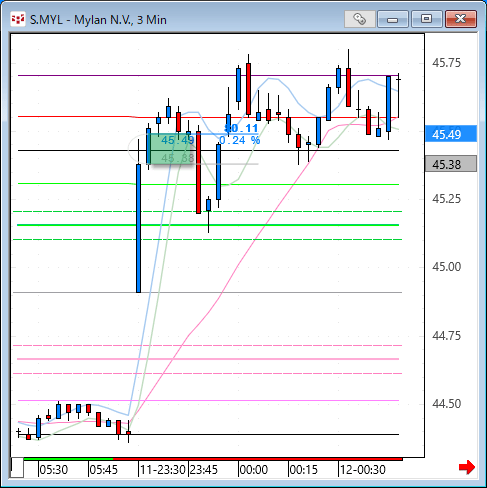The height and width of the screenshot is (488, 487).
Task: Click the blue 45.49 price label
Action: click(451, 134)
